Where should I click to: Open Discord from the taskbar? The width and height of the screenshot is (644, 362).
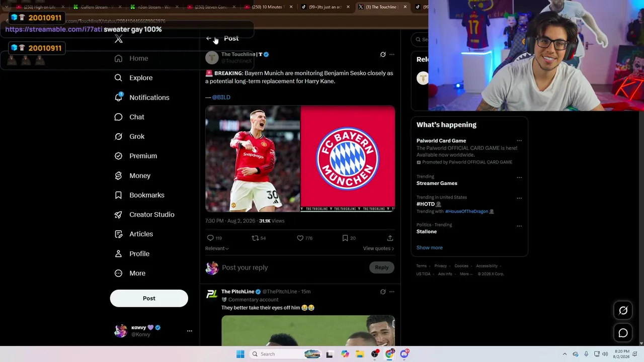(404, 354)
